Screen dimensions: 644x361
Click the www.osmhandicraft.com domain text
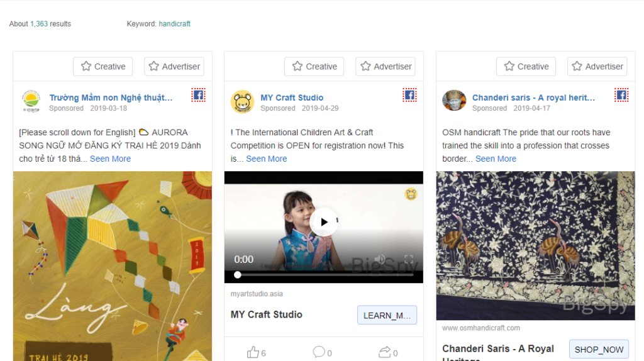(x=481, y=328)
